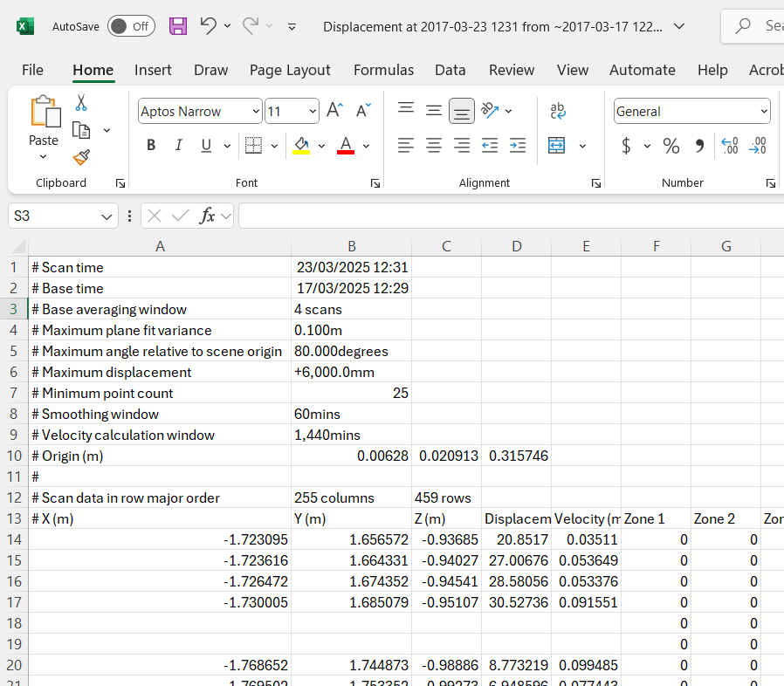Select the Select All corner triangle

[x=18, y=246]
